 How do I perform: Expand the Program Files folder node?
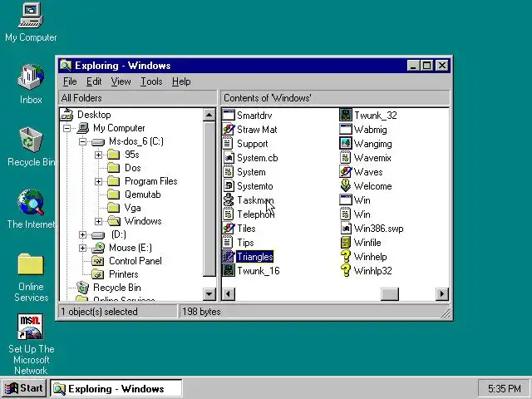tap(98, 181)
